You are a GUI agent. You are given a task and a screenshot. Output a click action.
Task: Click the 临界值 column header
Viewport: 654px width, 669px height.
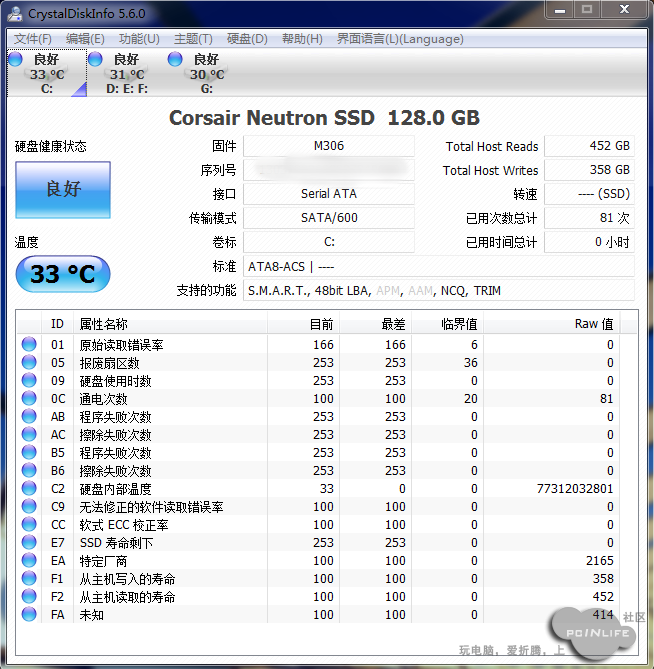click(448, 324)
